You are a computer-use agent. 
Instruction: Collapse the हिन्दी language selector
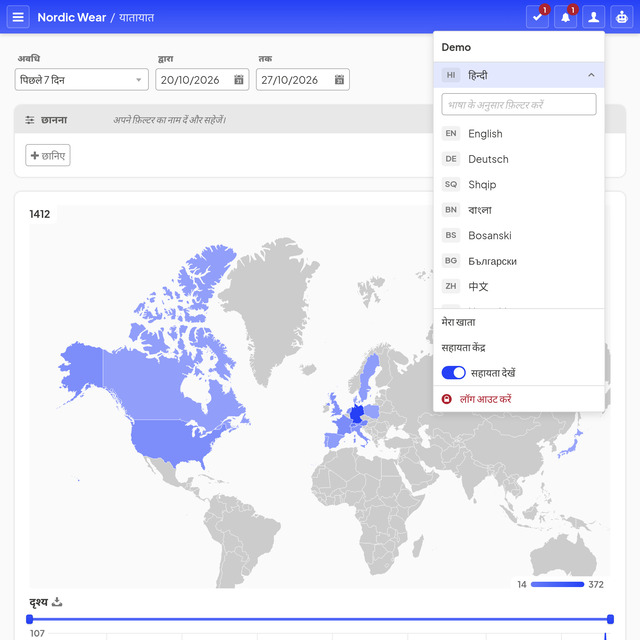[x=519, y=75]
